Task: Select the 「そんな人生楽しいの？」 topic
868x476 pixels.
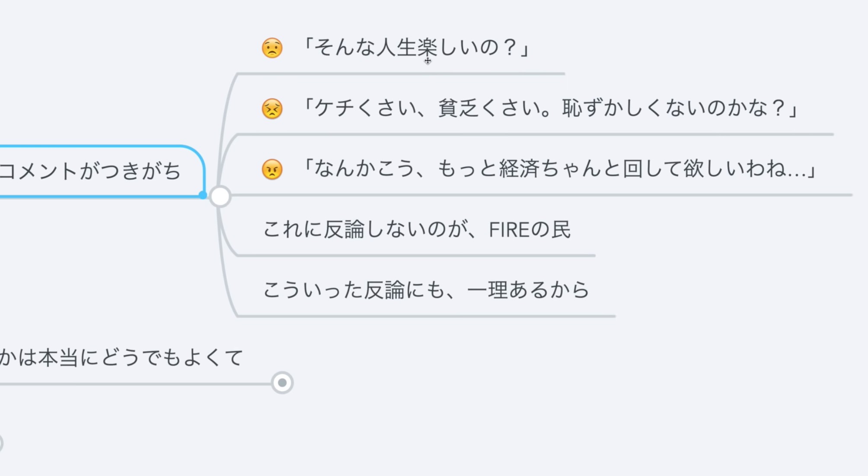Action: [414, 48]
